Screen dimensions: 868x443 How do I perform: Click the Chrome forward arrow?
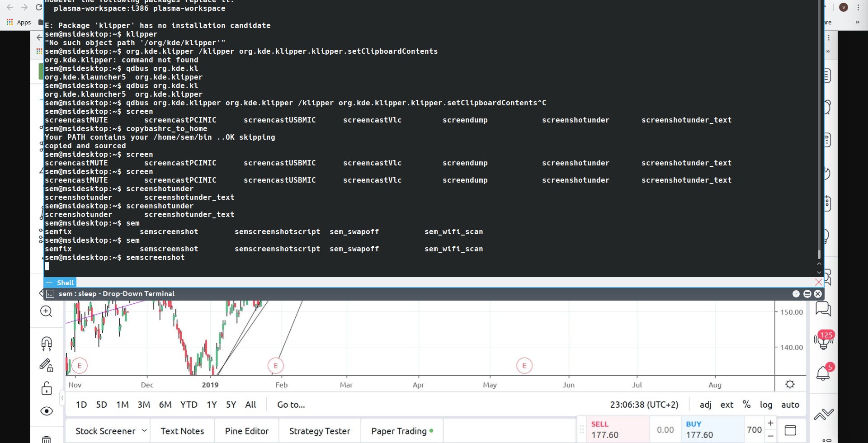tap(24, 7)
